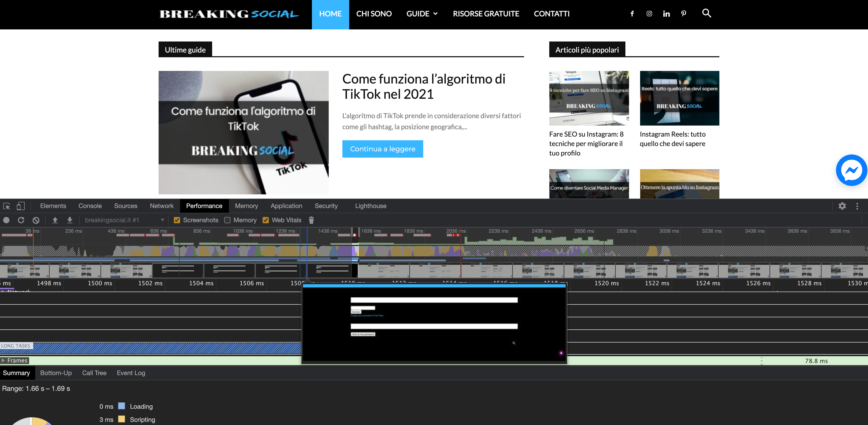Click the reload and record profile icon
The image size is (868, 425).
(21, 220)
